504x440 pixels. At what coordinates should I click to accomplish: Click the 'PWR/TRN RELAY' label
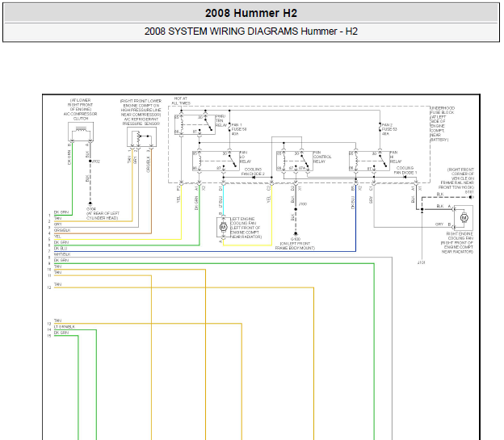tap(220, 120)
